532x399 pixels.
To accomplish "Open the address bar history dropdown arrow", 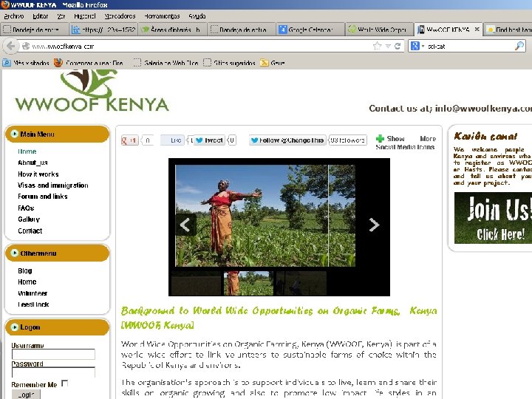I will [388, 47].
